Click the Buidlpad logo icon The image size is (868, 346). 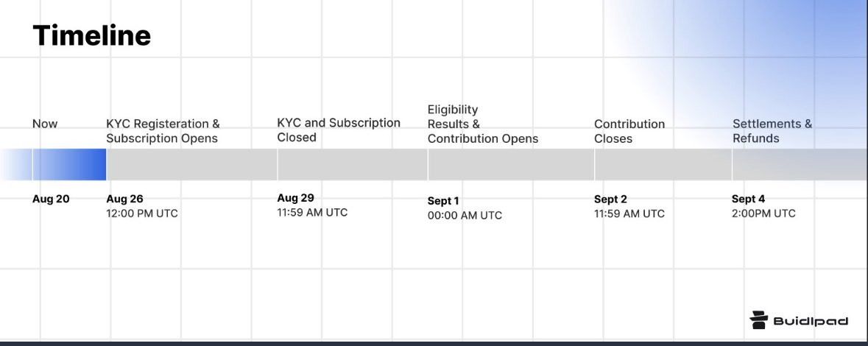tap(758, 320)
